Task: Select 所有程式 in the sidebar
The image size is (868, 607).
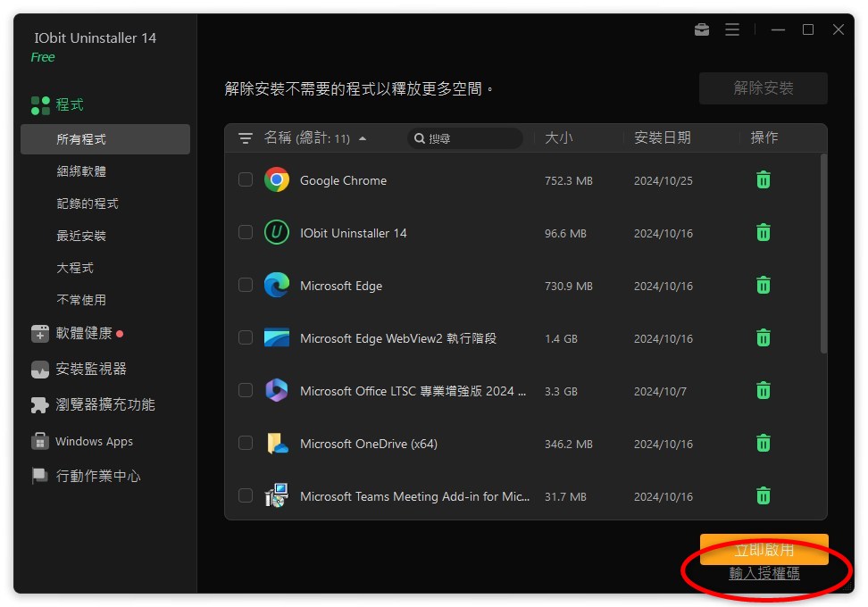Action: 105,139
